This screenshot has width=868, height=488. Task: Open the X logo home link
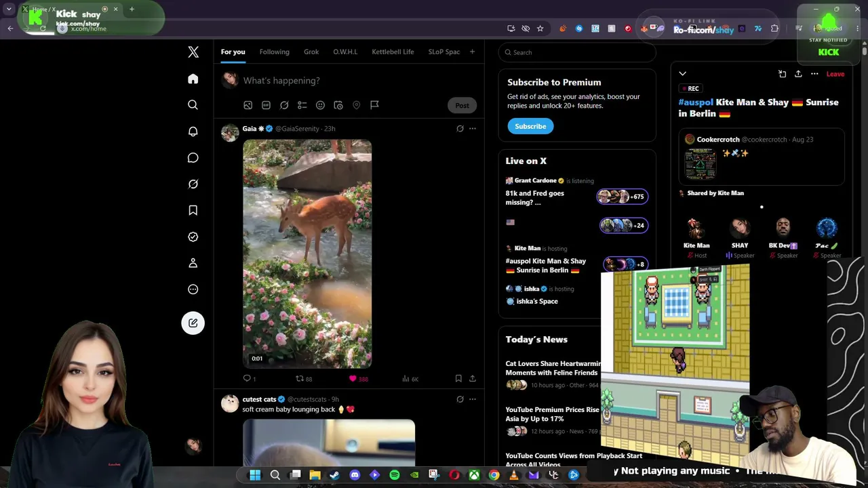tap(193, 52)
